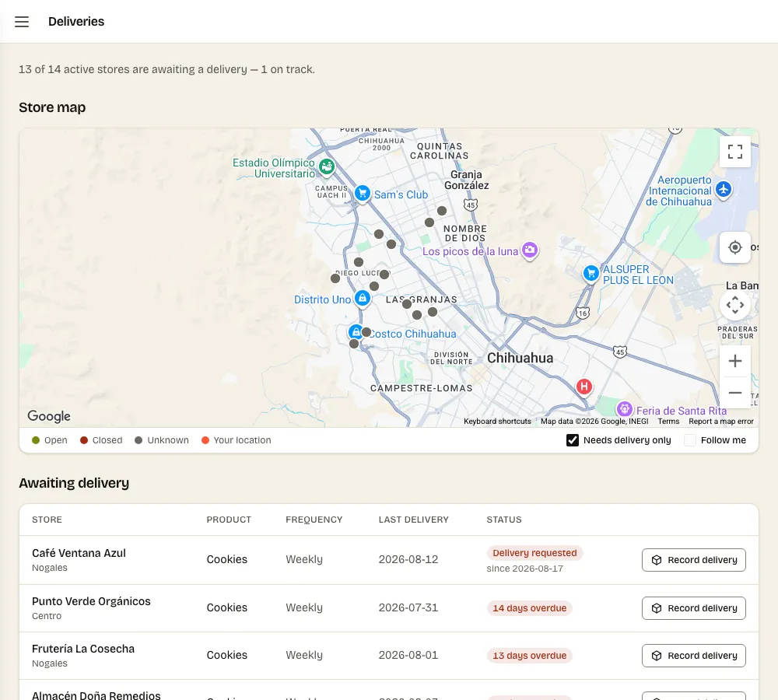Click the Chihuahua city label on map
Image resolution: width=778 pixels, height=700 pixels.
tap(520, 359)
